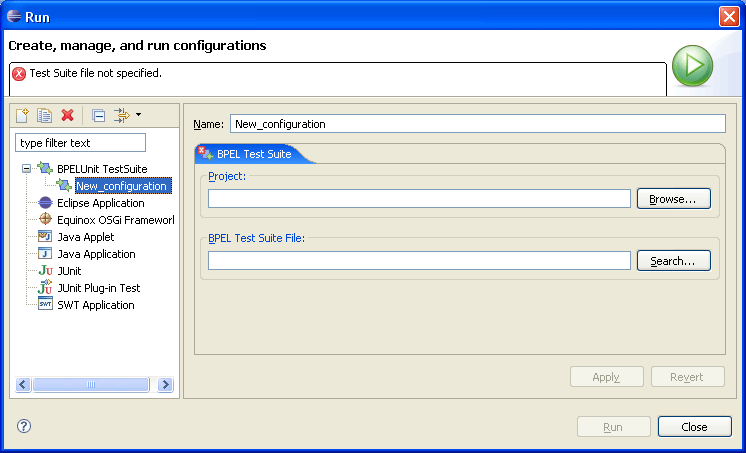Click the horizontal scrollbar thumb in tree
Image resolution: width=746 pixels, height=453 pixels.
(91, 384)
